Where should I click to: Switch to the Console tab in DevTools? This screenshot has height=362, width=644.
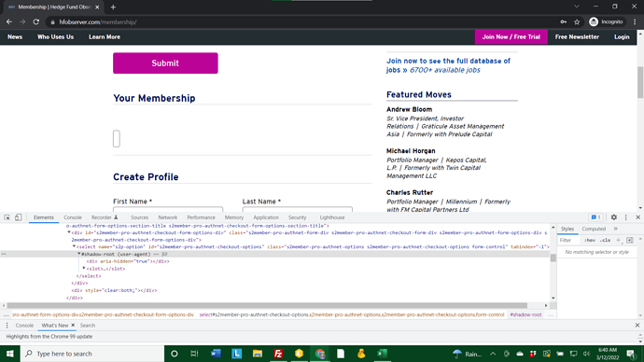73,217
